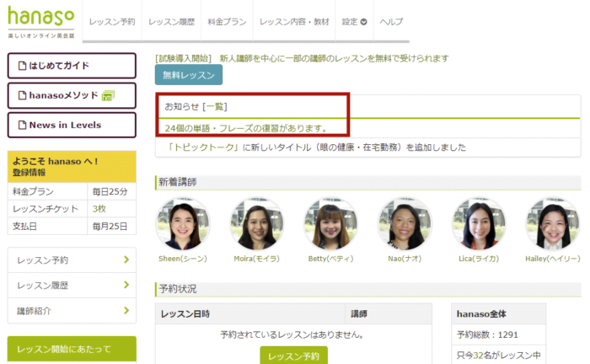Image resolution: width=590 pixels, height=364 pixels.
Task: Open レッスン履歴 in top navigation
Action: 172,22
